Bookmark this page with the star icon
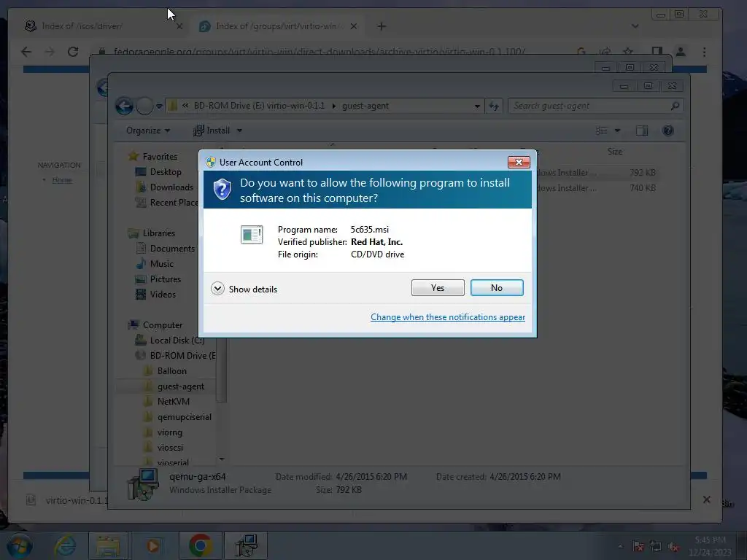 click(628, 52)
